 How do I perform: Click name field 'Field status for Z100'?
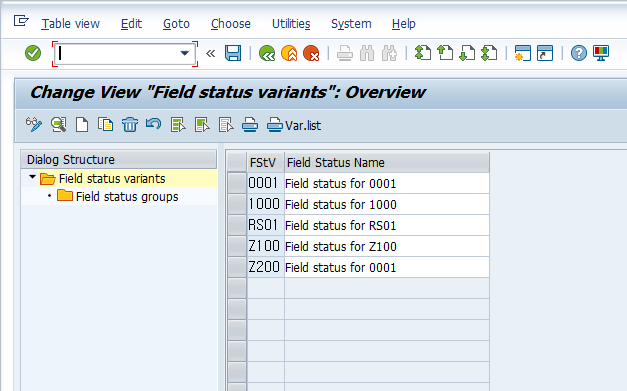click(387, 246)
